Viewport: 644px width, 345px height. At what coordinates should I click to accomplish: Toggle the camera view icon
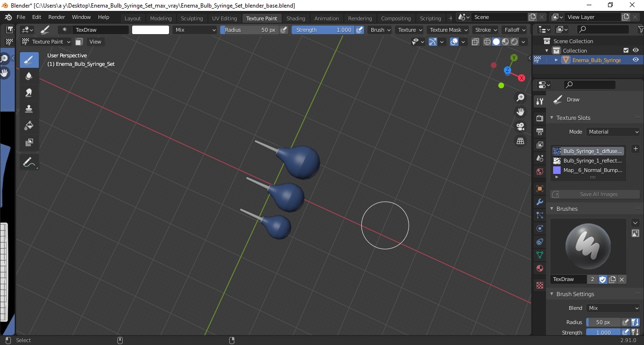(520, 127)
